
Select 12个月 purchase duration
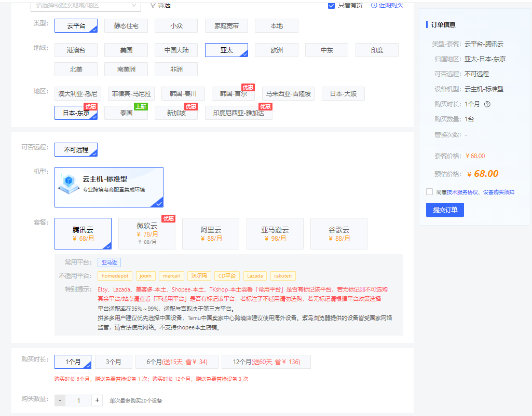(266, 362)
